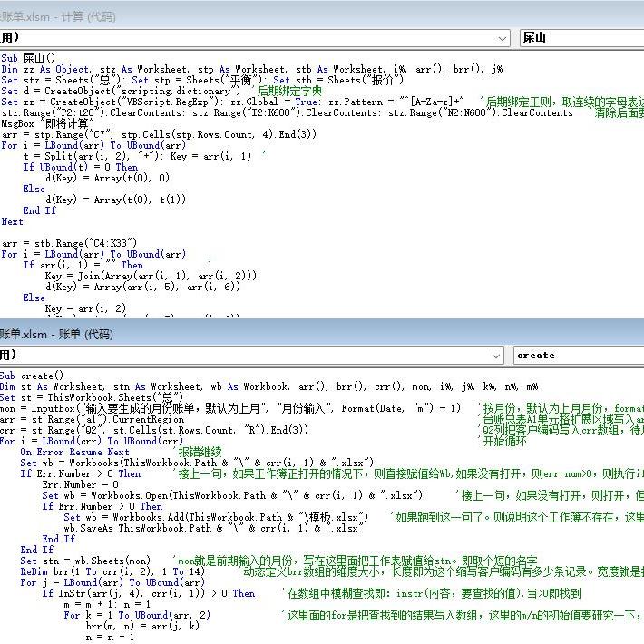The image size is (644, 644).
Task: Click line 'n = n + 1'
Action: [110, 637]
